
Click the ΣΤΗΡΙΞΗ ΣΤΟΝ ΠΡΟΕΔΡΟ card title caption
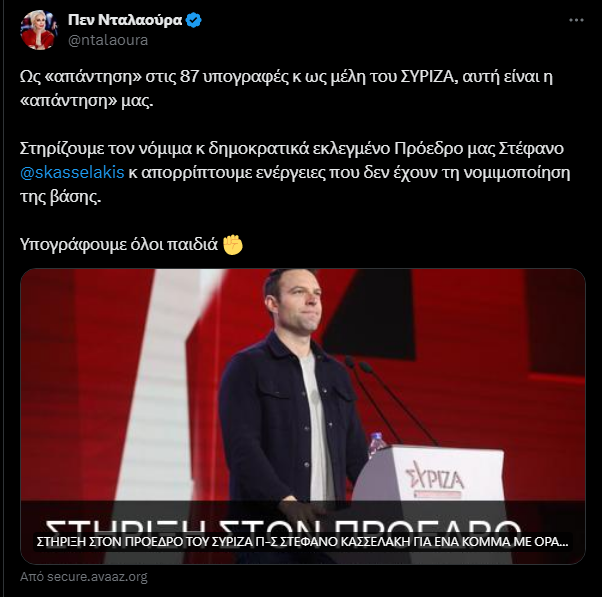point(302,542)
